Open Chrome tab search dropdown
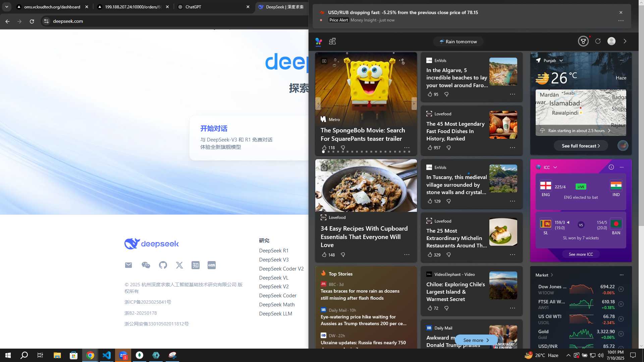This screenshot has width=644, height=362. click(7, 7)
